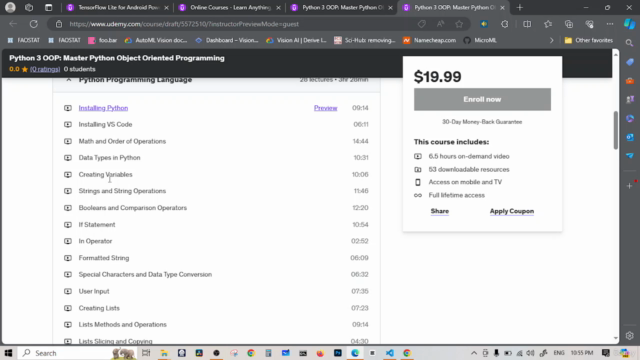Open AutoML Vision doc bookmark
The height and width of the screenshot is (360, 640).
(156, 40)
